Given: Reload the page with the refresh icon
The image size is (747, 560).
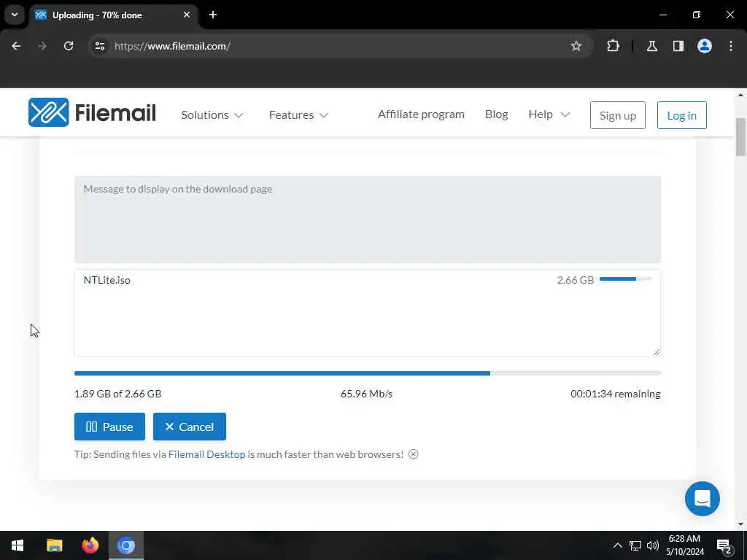Looking at the screenshot, I should click(69, 46).
